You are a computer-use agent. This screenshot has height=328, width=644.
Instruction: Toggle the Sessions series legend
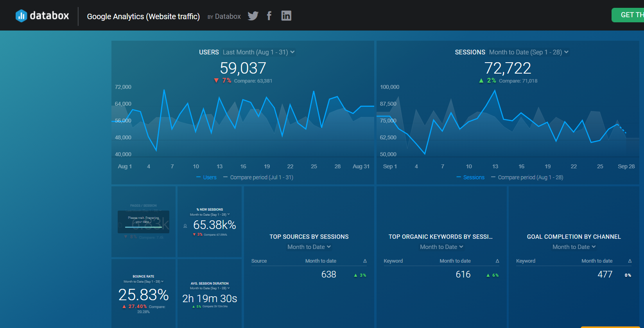(470, 177)
